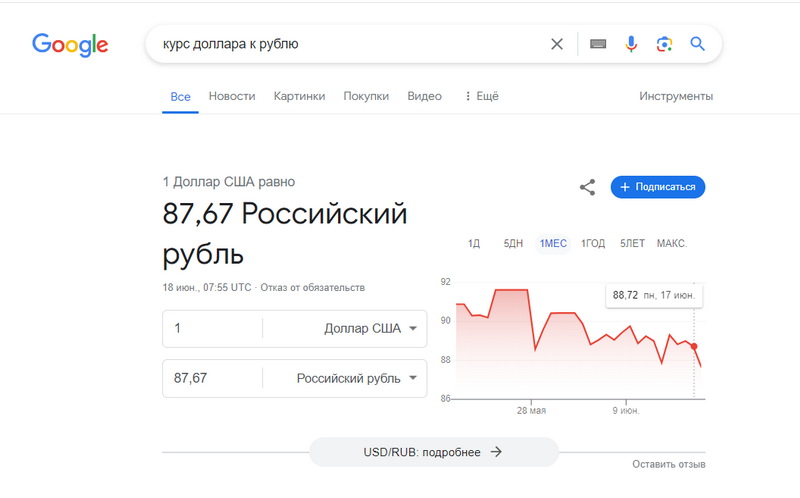Click the red point on the rate chart
800x498 pixels.
694,346
